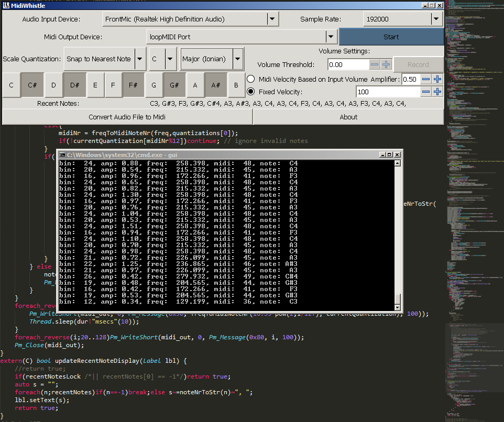Open the About dialog
The image size is (504, 422).
tap(348, 117)
